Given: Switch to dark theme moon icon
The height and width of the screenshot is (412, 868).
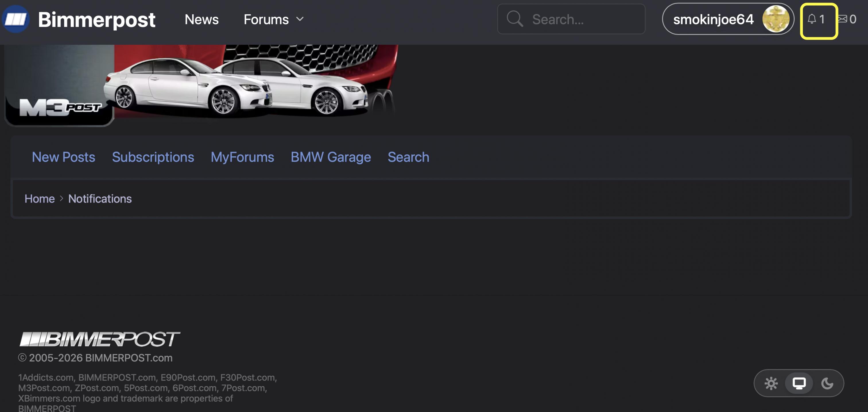Looking at the screenshot, I should [827, 383].
